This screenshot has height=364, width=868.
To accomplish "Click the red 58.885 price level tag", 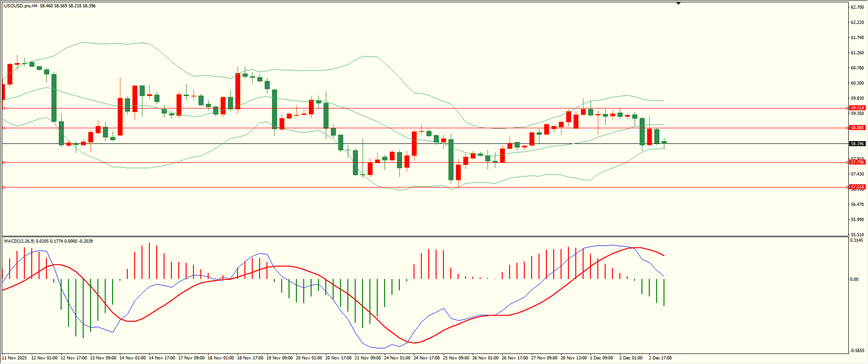I will [x=857, y=128].
